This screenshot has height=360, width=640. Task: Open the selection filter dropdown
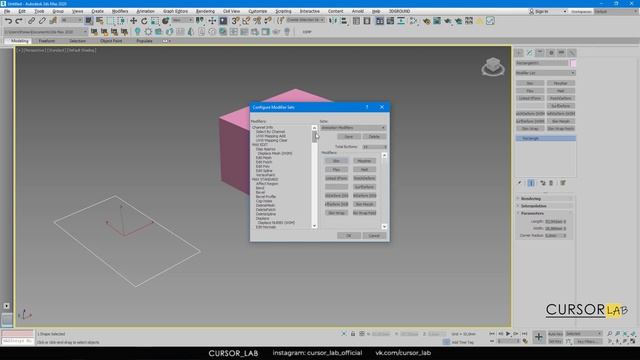pos(72,20)
